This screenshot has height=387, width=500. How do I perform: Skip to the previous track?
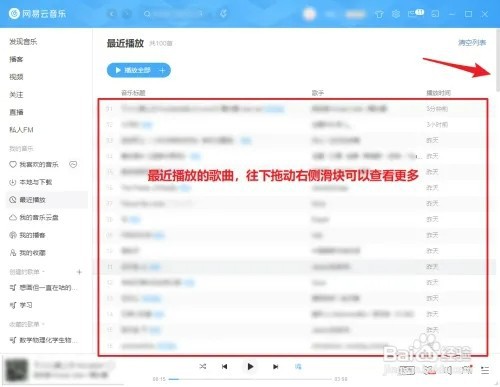coord(225,367)
